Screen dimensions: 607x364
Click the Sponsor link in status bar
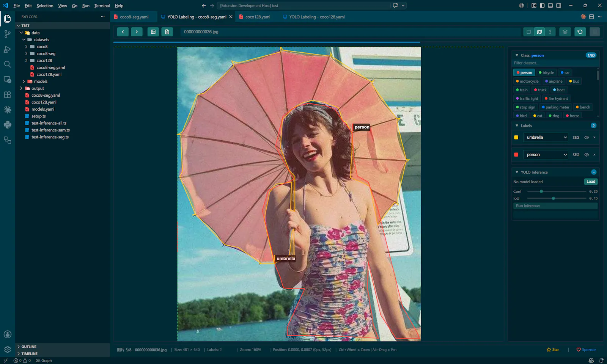point(586,350)
